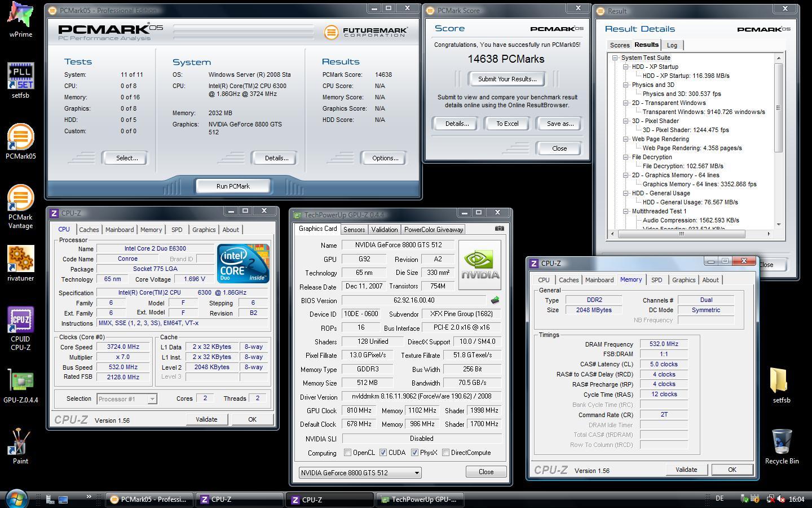Open the DE language indicator in the taskbar
Screen dimensions: 812x508
coord(720,498)
